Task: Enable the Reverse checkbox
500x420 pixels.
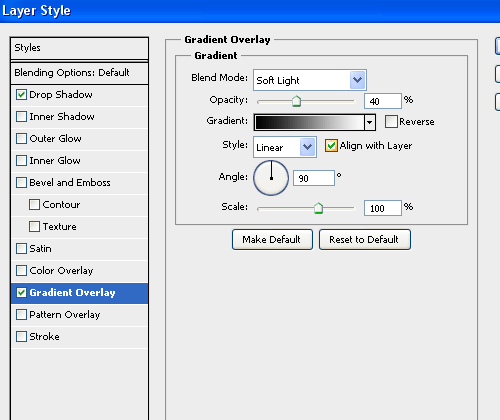Action: 391,122
